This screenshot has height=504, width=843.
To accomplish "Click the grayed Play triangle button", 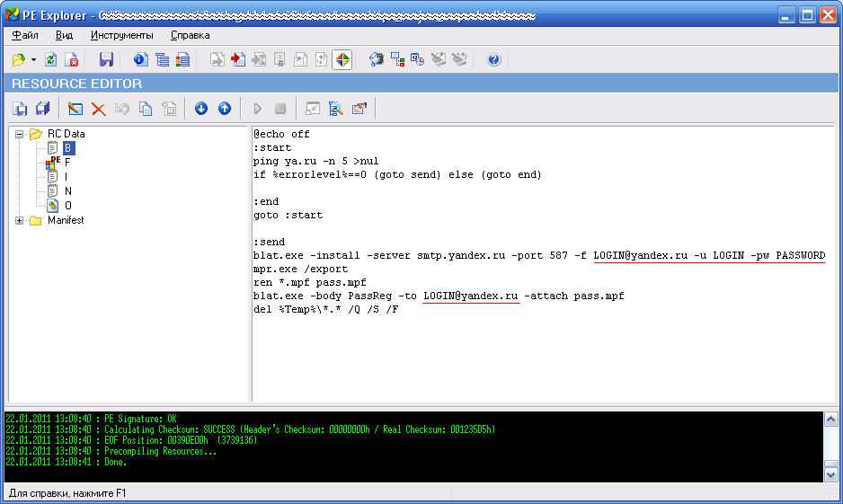I will (x=258, y=109).
